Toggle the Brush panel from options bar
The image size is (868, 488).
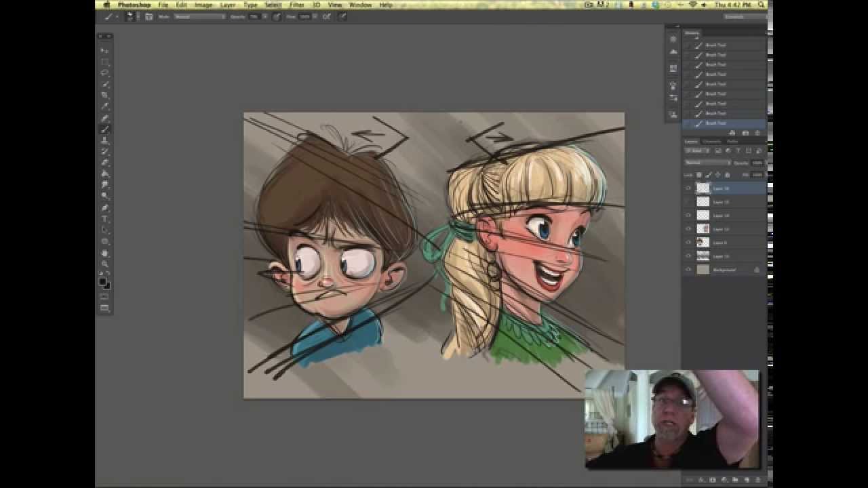149,16
